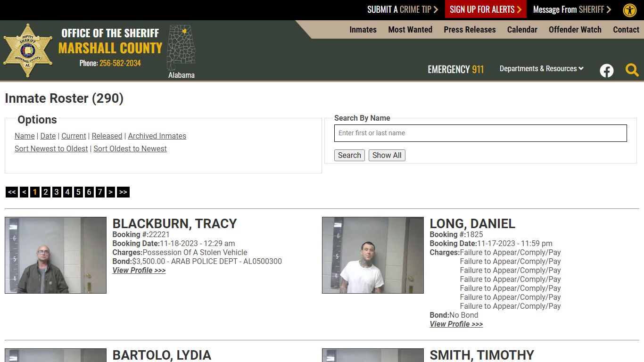644x362 pixels.
Task: Show Current inmates
Action: [x=74, y=136]
